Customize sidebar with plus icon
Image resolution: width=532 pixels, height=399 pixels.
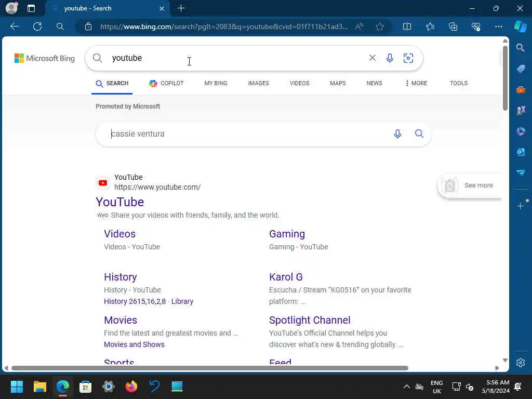[x=521, y=206]
